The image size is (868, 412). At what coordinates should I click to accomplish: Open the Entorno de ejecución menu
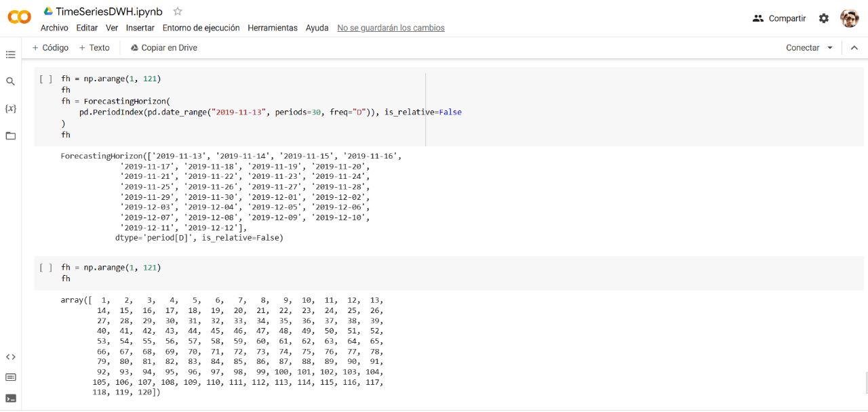coord(201,28)
